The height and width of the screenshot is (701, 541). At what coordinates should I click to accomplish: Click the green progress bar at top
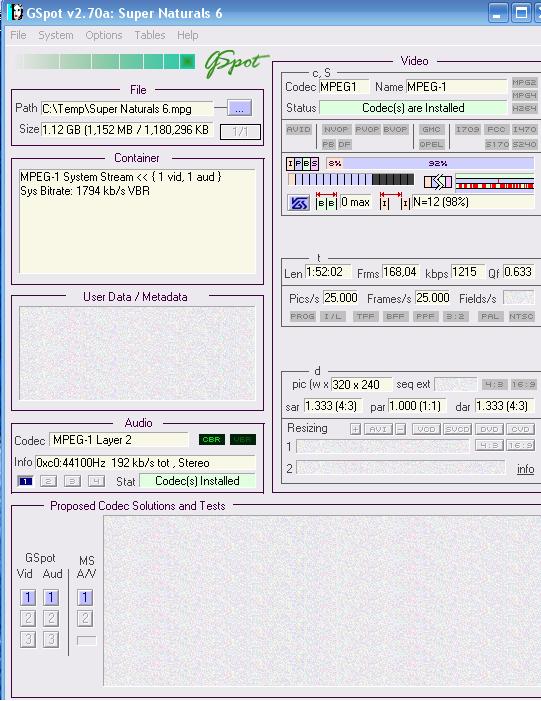point(106,61)
